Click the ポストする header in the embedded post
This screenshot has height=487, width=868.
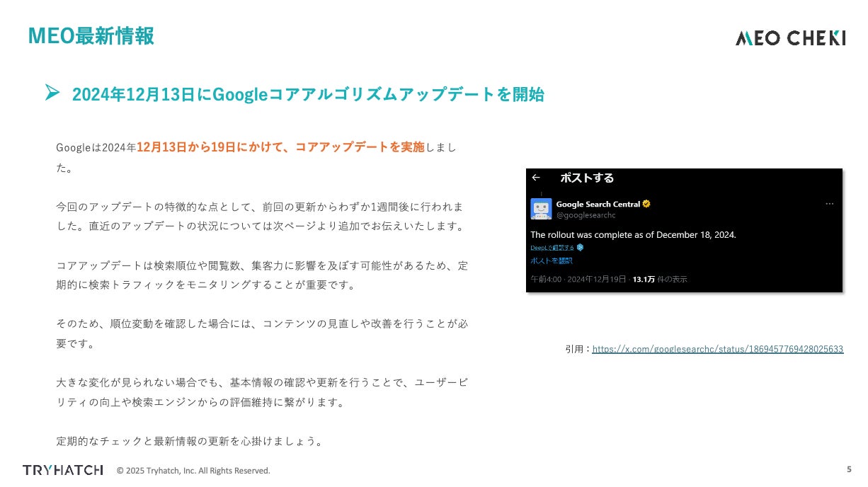tap(587, 178)
